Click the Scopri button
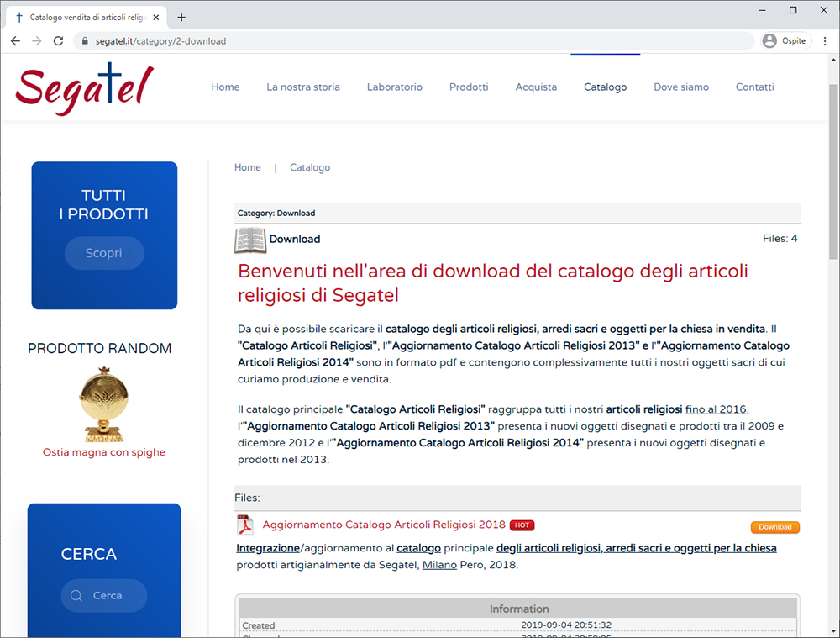 [x=104, y=253]
